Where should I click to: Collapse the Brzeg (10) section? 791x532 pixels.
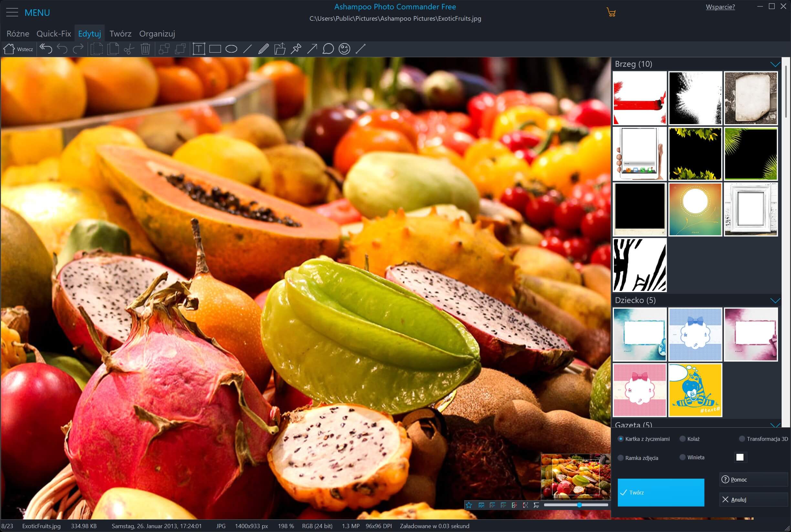click(x=775, y=64)
